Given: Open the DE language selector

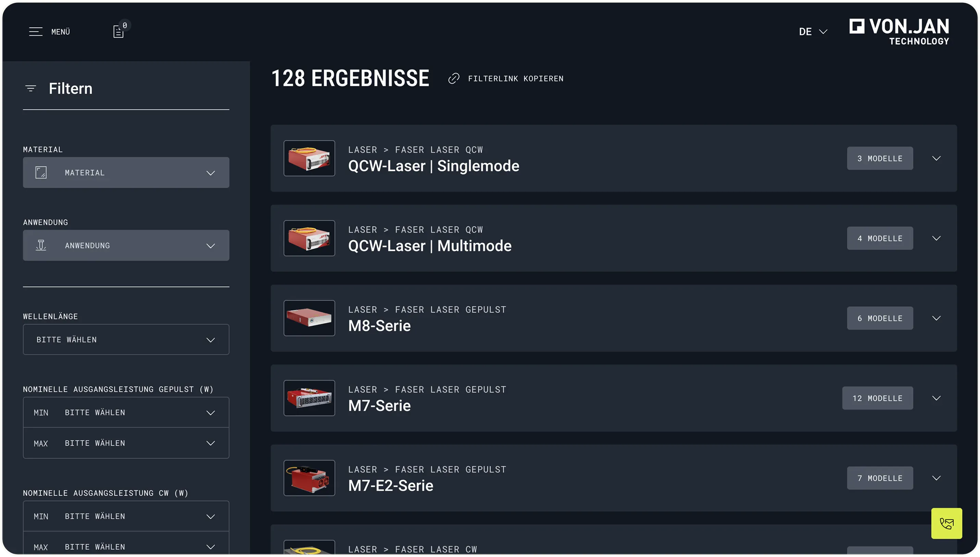Looking at the screenshot, I should pos(813,32).
